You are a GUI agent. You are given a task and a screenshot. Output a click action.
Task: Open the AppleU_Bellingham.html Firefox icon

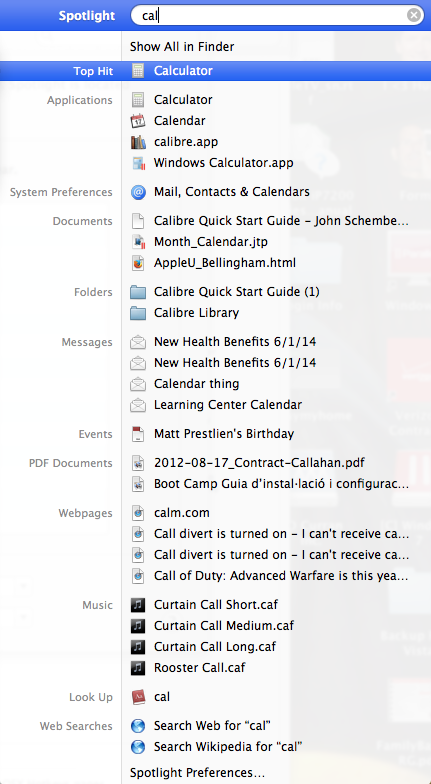click(x=138, y=262)
